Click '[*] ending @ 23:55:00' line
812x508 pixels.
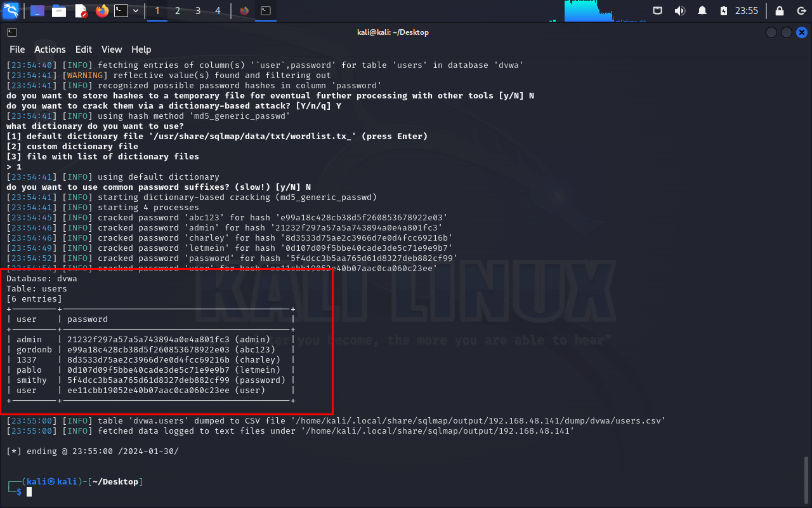point(93,451)
